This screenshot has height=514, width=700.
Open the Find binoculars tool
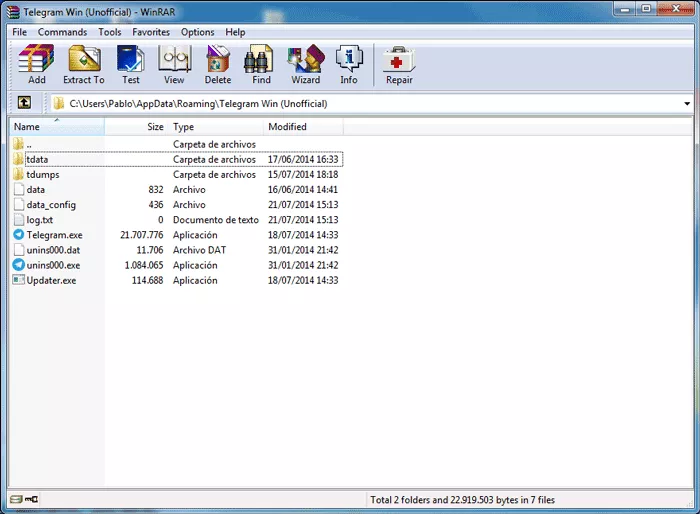(x=261, y=64)
